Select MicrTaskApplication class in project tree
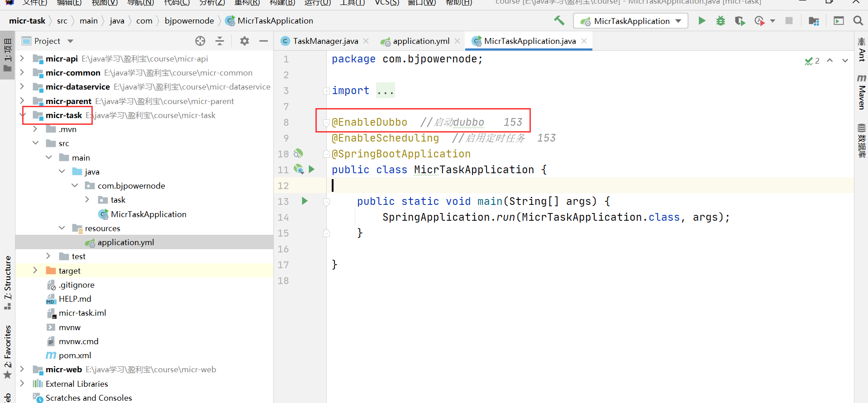The height and width of the screenshot is (403, 868). click(x=148, y=214)
